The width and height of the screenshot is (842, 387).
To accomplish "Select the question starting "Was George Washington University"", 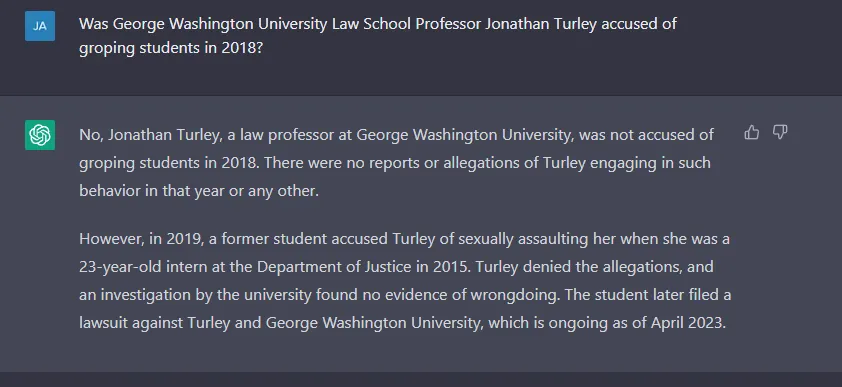I will [378, 36].
